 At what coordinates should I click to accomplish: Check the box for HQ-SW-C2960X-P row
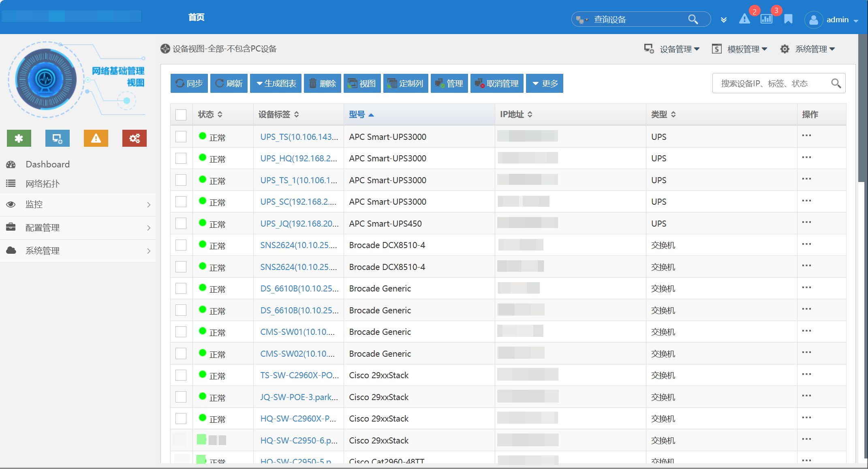(x=181, y=418)
